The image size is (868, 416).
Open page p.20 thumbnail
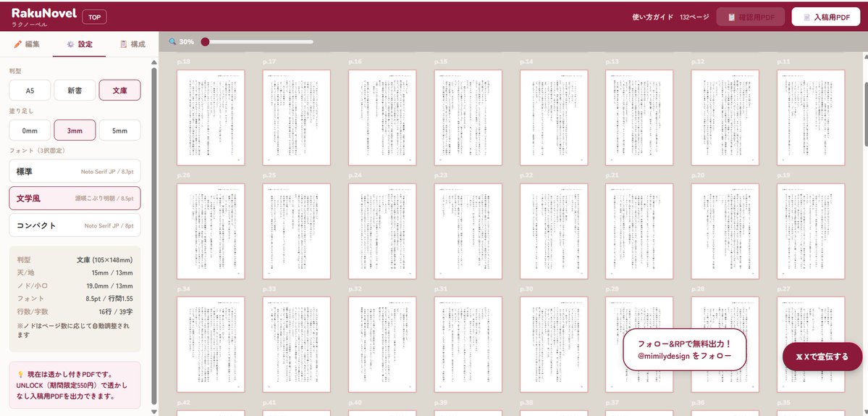tap(725, 231)
